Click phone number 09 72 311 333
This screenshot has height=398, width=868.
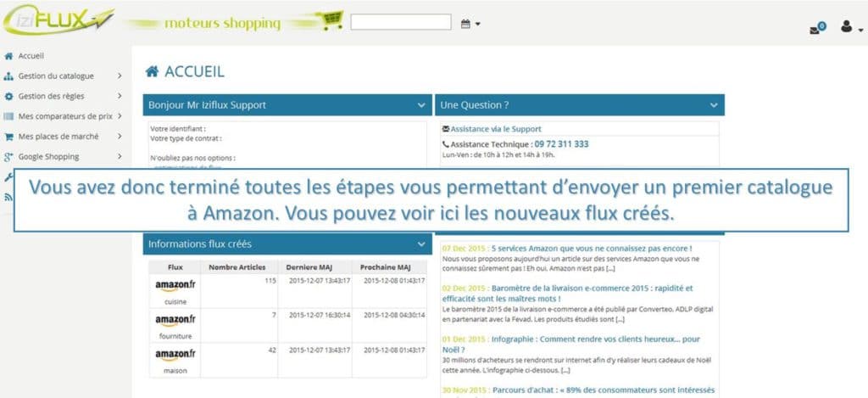click(561, 144)
